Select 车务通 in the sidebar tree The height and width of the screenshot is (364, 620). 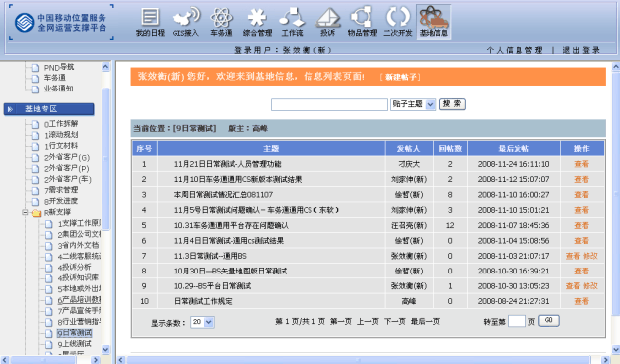click(55, 78)
